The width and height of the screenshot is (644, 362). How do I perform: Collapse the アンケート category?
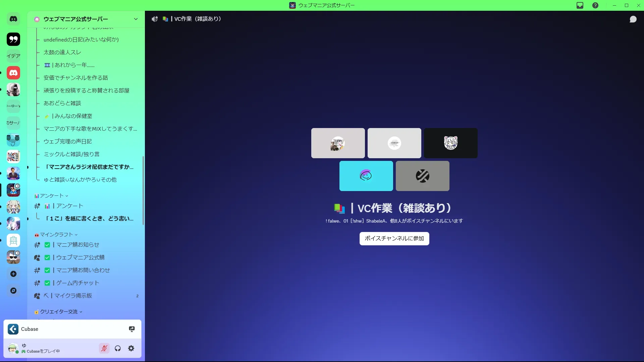[51, 196]
